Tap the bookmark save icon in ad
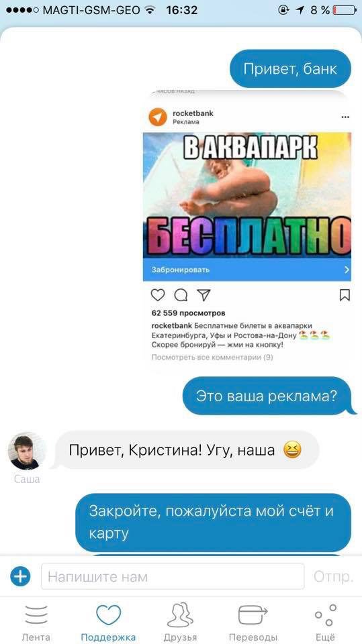This screenshot has height=644, width=362. pos(345,295)
